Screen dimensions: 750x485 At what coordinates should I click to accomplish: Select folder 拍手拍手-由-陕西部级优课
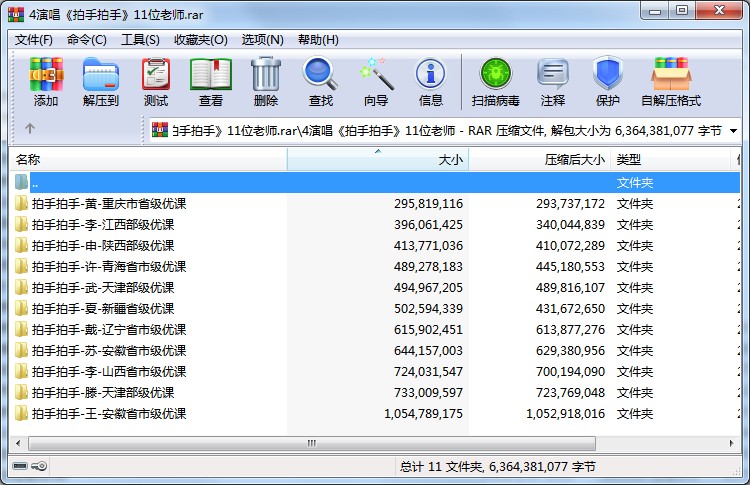103,245
